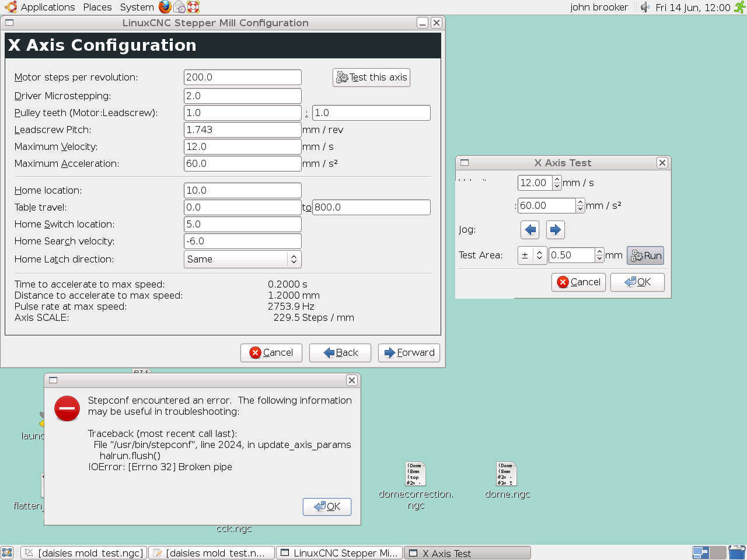747x560 pixels.
Task: Close the Stepconf error dialog
Action: (x=352, y=380)
